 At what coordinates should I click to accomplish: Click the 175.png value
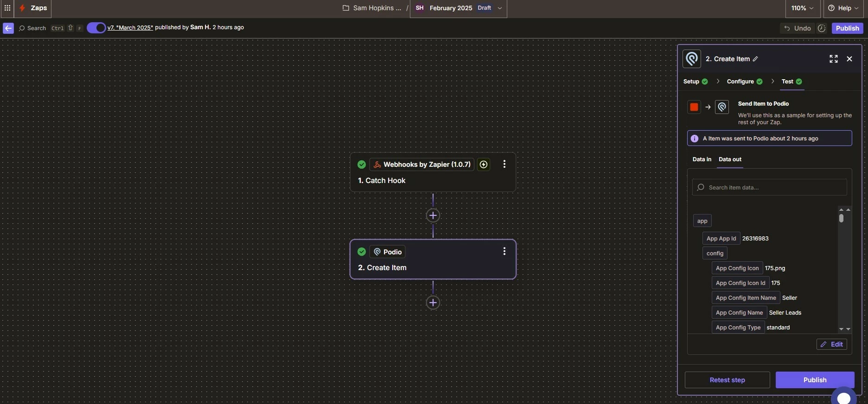click(x=775, y=268)
